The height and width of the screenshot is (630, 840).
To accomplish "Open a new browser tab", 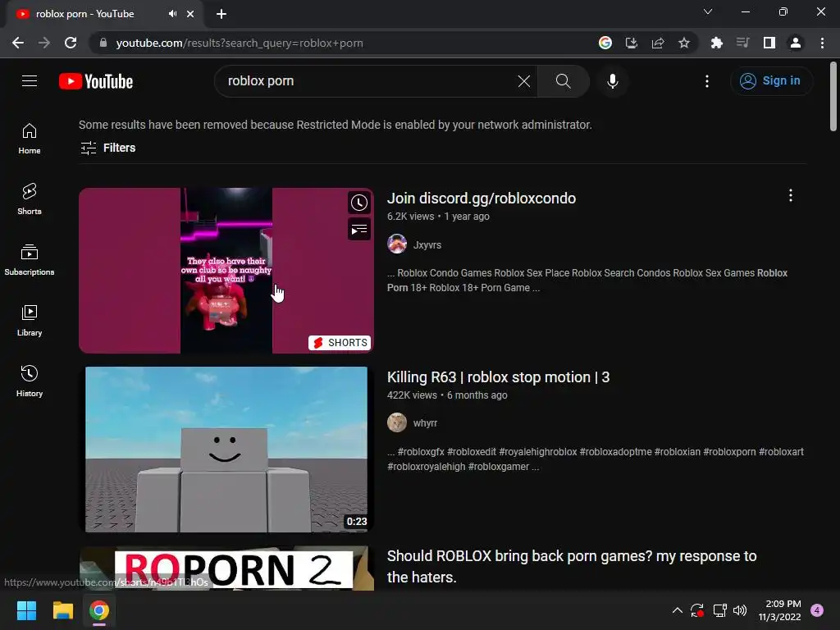I will tap(221, 14).
